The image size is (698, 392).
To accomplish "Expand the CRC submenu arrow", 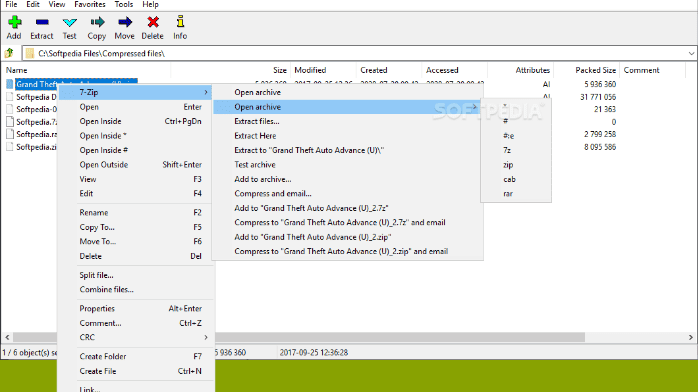I will click(x=206, y=338).
